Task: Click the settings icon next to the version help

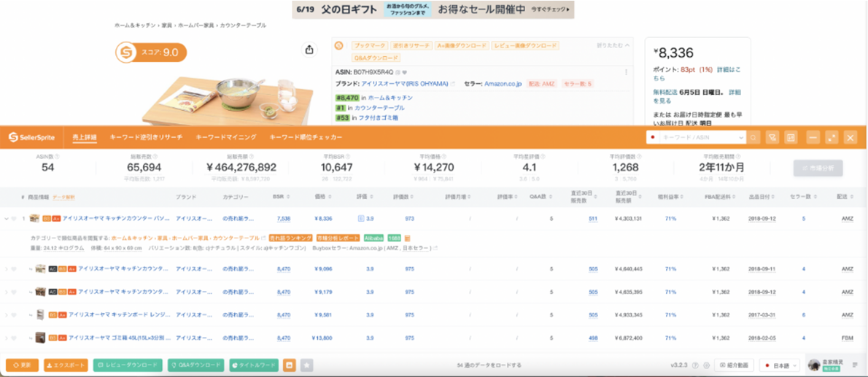Action: pos(706,365)
